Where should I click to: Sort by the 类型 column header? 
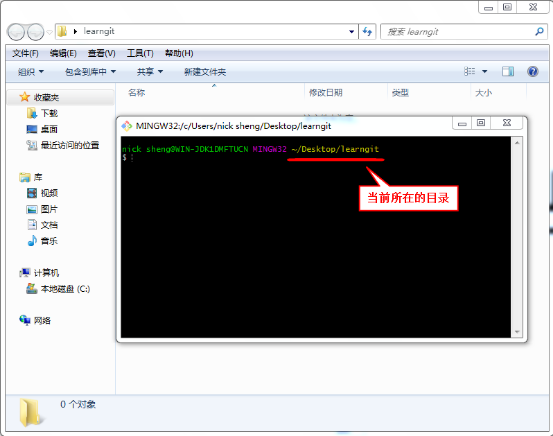point(400,93)
